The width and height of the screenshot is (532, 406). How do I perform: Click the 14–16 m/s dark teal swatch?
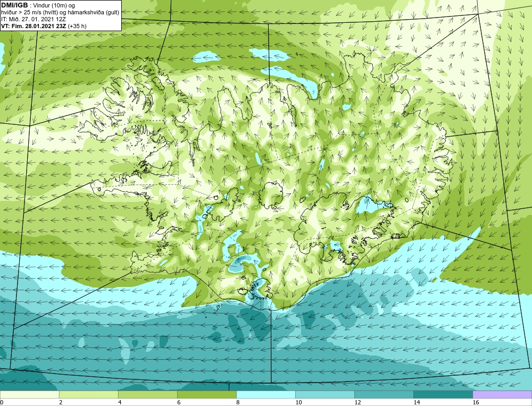pyautogui.click(x=443, y=394)
